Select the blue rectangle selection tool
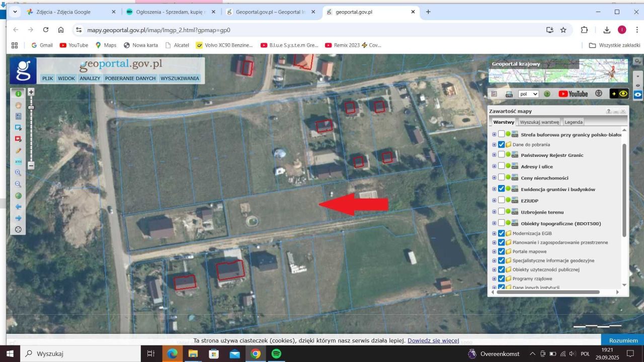644x362 pixels. pos(19,128)
